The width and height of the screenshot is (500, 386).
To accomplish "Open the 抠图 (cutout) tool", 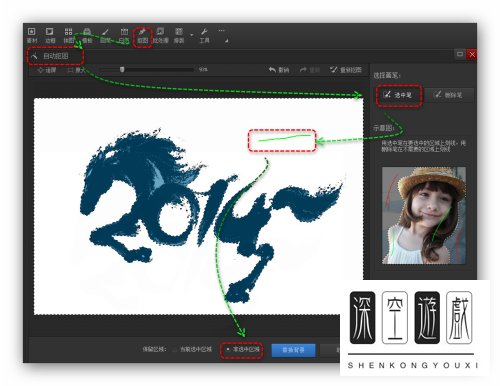I will pyautogui.click(x=143, y=36).
